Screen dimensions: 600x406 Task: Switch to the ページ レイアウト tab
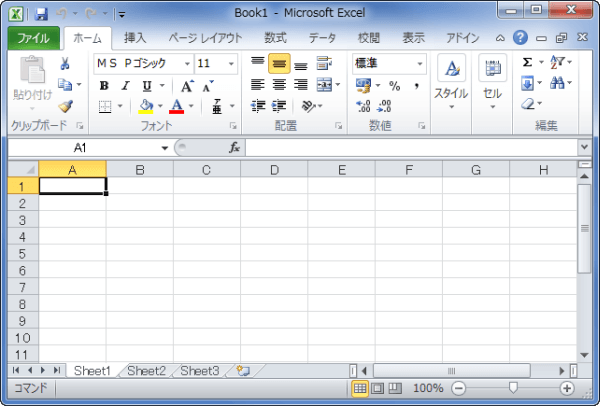point(205,38)
